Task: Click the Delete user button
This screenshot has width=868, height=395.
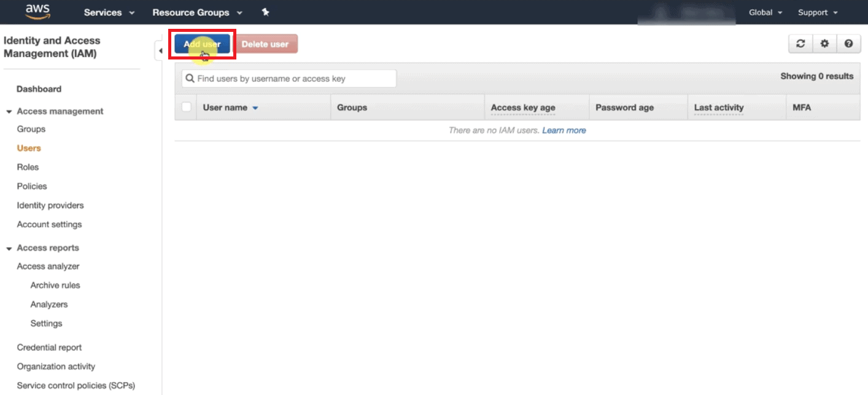Action: 265,44
